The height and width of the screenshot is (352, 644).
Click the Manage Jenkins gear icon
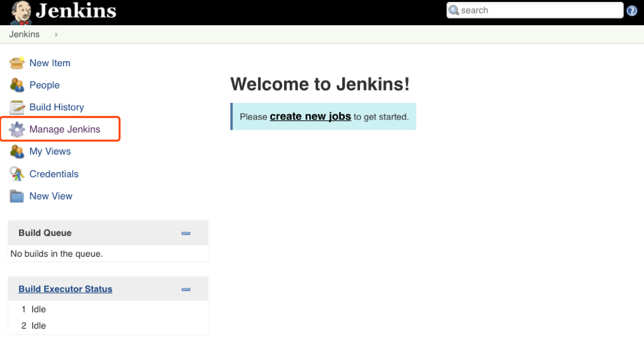(17, 129)
